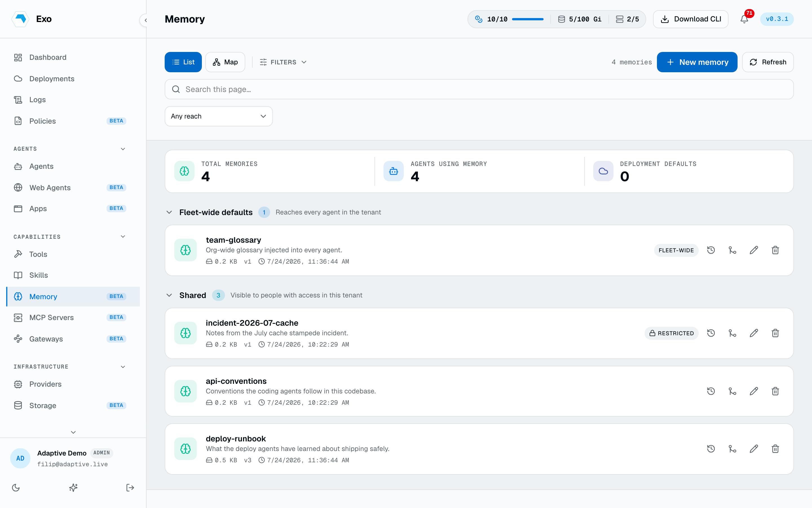Click the fork icon for team-glossary
The image size is (812, 508).
point(732,250)
